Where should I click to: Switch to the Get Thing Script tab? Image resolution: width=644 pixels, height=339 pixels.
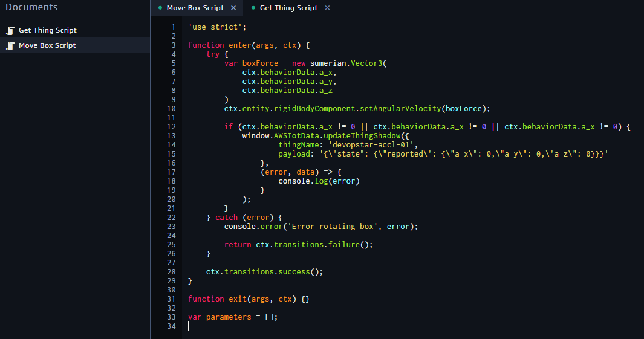pyautogui.click(x=288, y=8)
